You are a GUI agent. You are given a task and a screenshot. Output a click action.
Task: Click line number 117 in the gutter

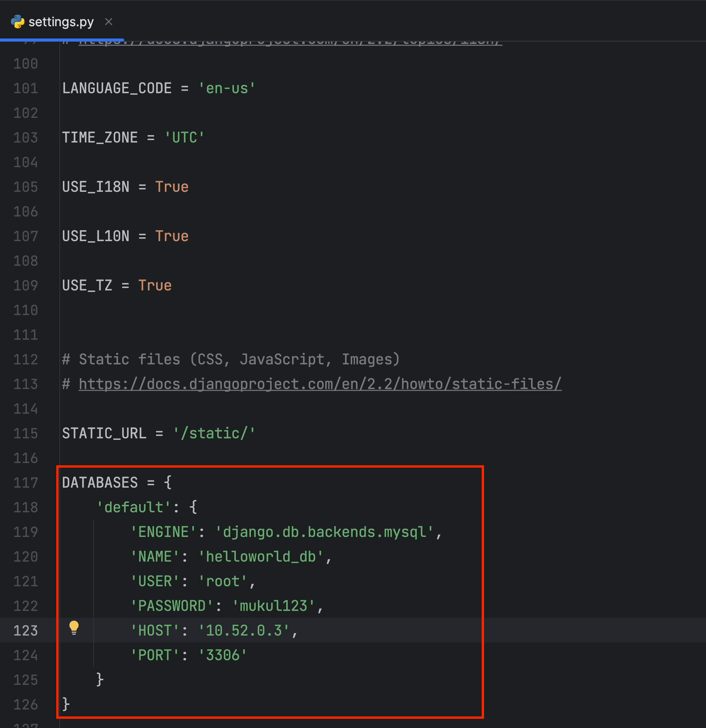coord(26,483)
